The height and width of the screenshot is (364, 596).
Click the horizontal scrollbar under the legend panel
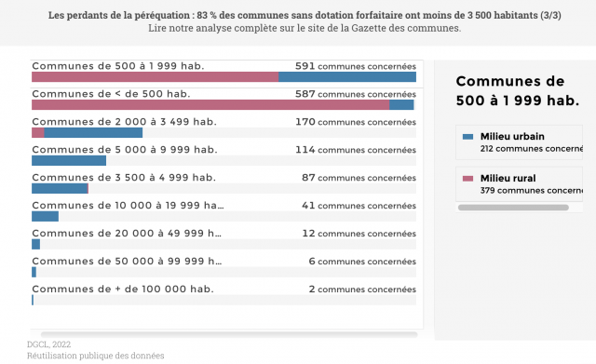tap(513, 208)
